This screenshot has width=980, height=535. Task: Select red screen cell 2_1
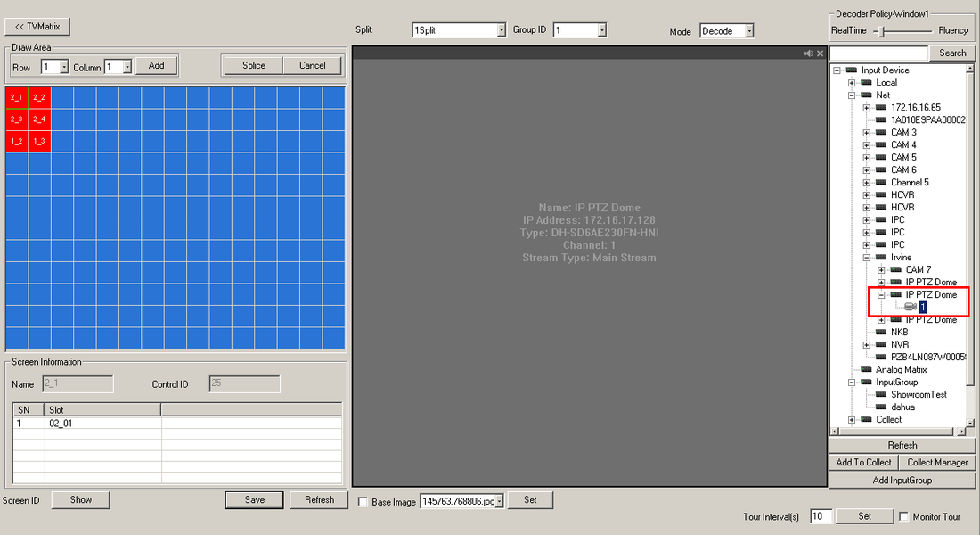point(17,97)
